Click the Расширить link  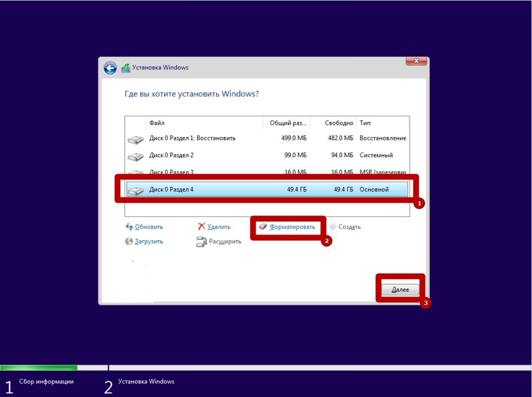point(225,241)
